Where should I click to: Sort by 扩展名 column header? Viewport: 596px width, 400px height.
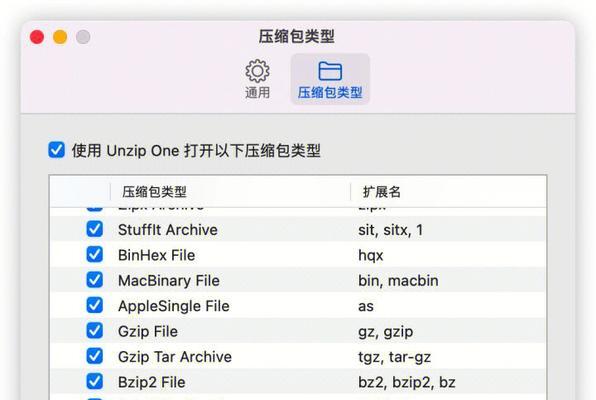(449, 192)
